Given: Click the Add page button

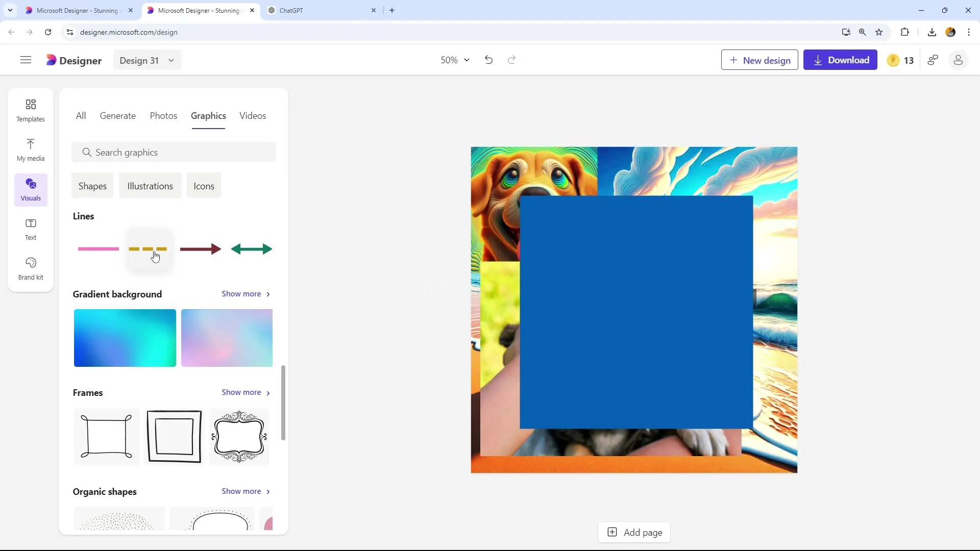Looking at the screenshot, I should pos(635,532).
